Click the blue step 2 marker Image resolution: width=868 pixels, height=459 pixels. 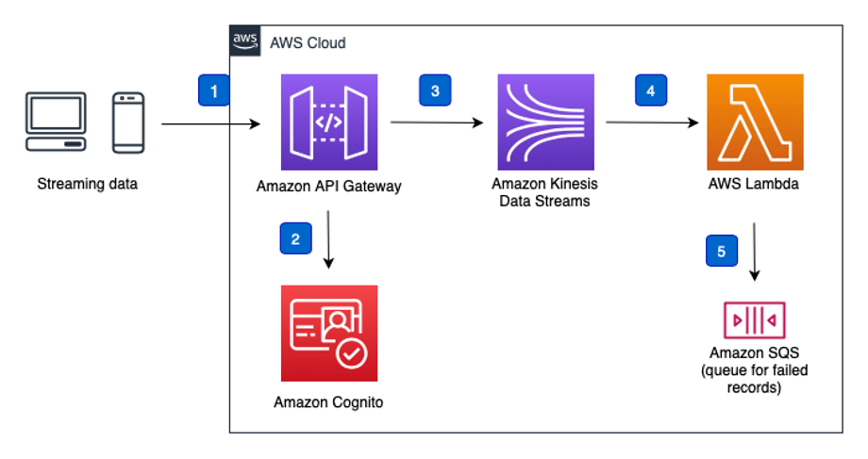(x=295, y=238)
